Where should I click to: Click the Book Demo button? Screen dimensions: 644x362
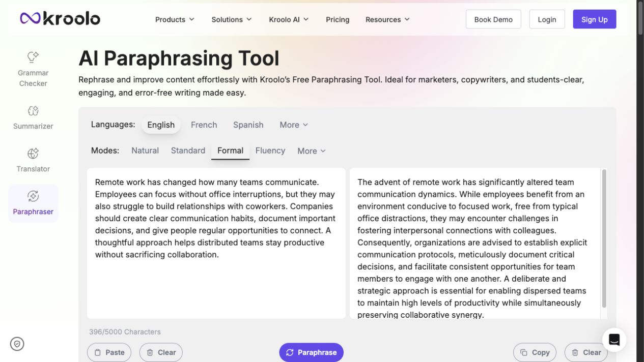(x=493, y=19)
